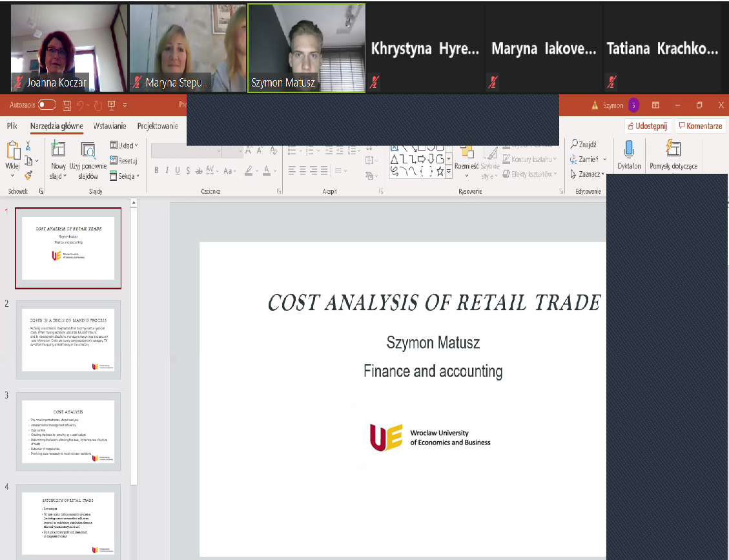Open the Dyktafon dictation tool
Image resolution: width=729 pixels, height=560 pixels.
(x=629, y=156)
